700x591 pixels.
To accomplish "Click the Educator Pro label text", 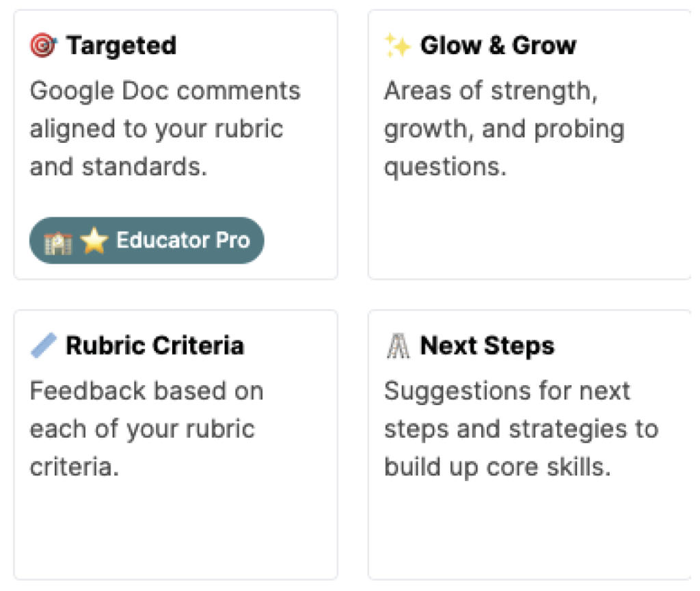I will 183,240.
